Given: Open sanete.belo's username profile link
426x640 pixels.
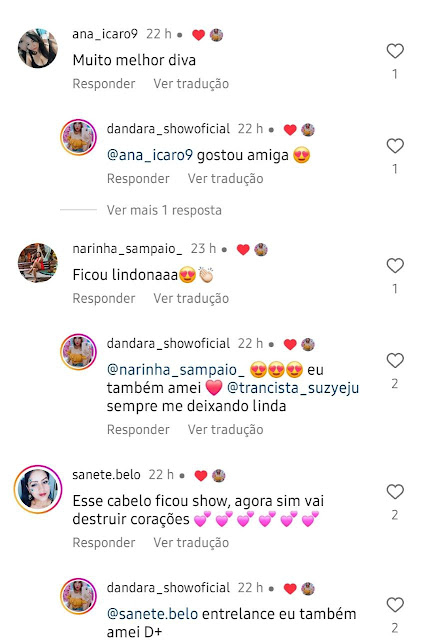Looking at the screenshot, I should [x=106, y=475].
